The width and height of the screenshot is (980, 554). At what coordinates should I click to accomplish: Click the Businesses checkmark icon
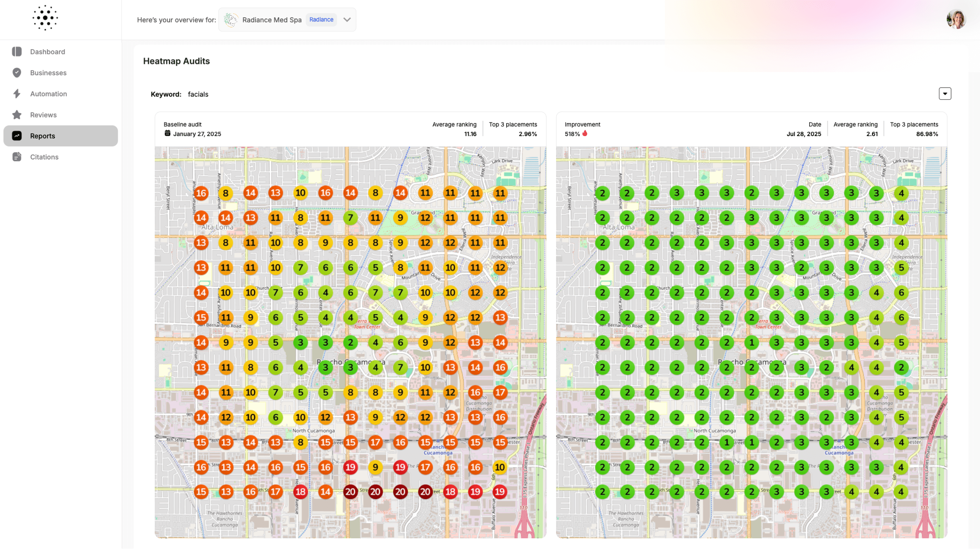[x=17, y=72]
